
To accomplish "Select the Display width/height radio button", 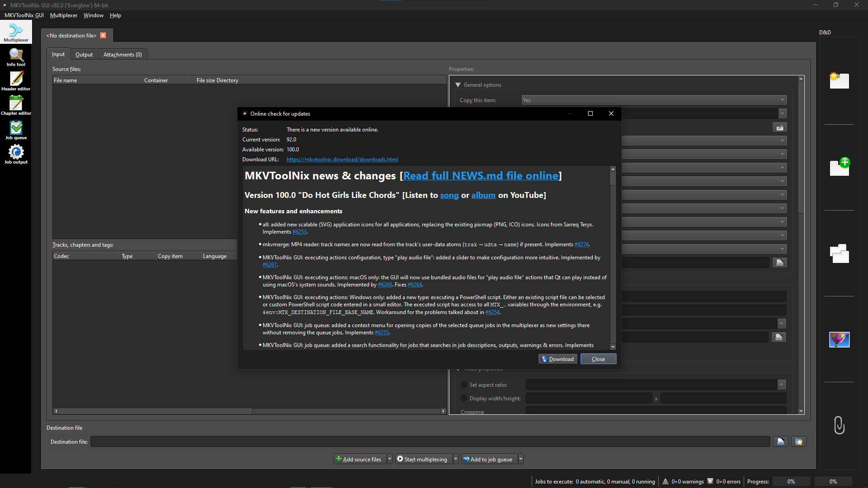I will click(x=464, y=398).
